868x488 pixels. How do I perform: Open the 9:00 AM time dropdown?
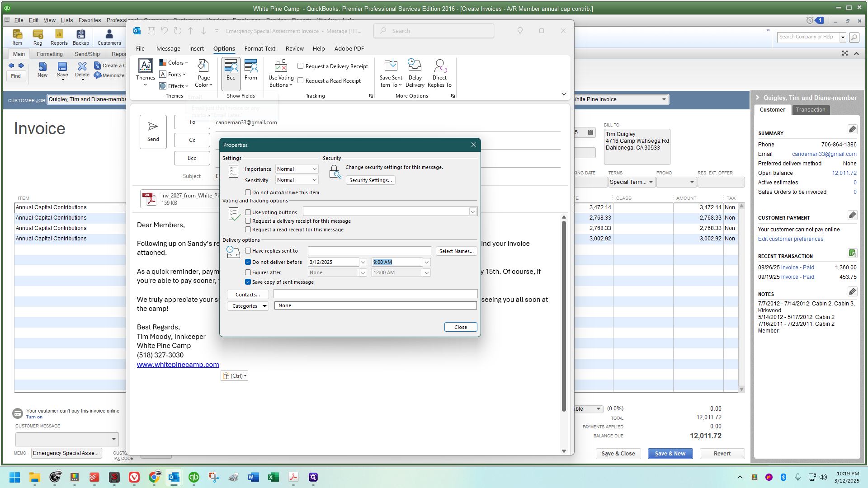point(426,262)
